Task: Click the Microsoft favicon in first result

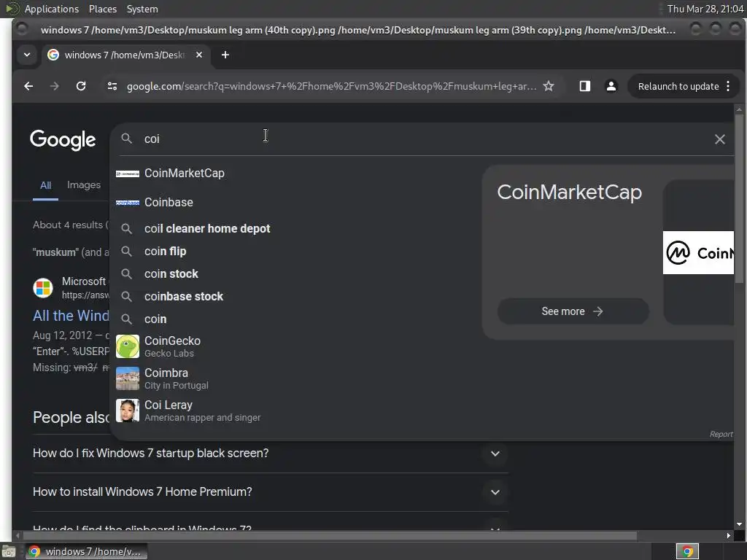Action: (43, 288)
